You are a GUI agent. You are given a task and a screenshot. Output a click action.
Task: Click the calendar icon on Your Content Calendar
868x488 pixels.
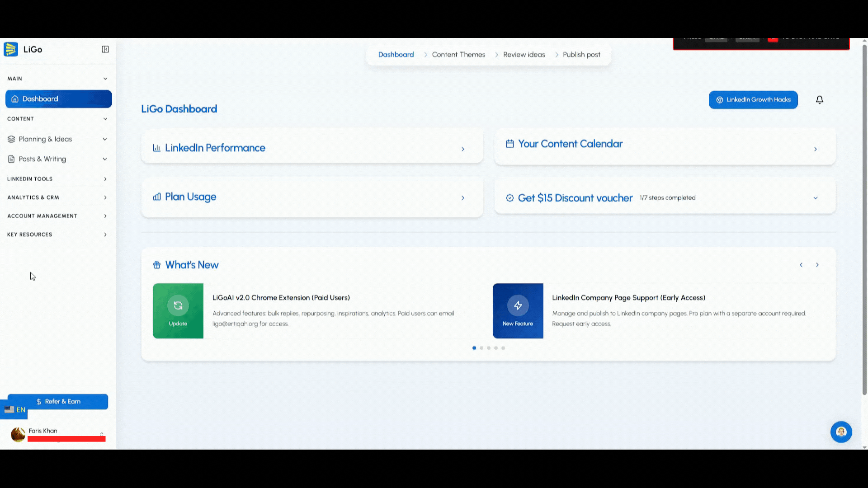(x=510, y=143)
